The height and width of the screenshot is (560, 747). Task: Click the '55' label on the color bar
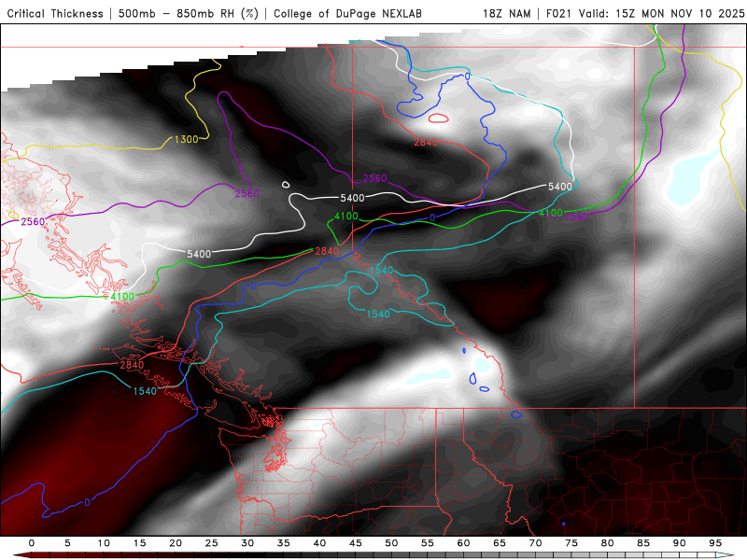coord(428,543)
